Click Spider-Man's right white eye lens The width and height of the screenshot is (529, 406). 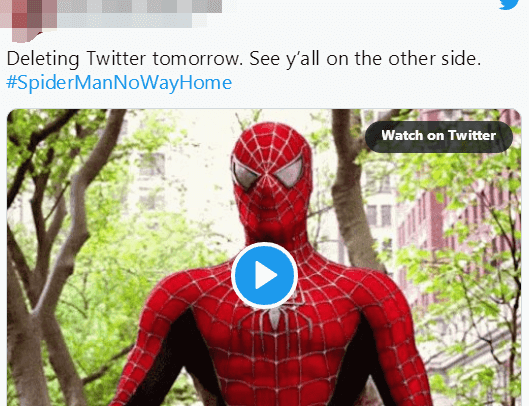tap(289, 173)
